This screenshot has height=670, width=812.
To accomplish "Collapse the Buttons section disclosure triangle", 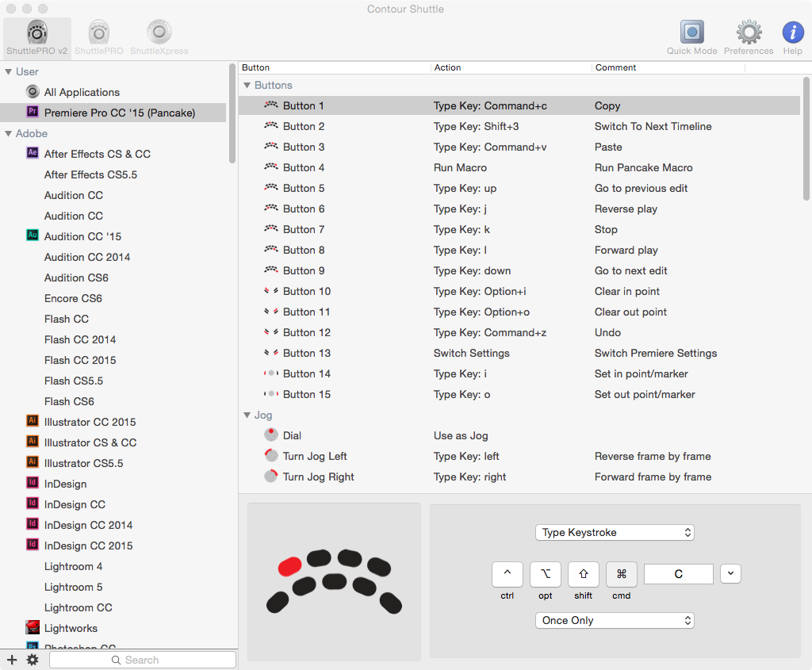I will (247, 85).
